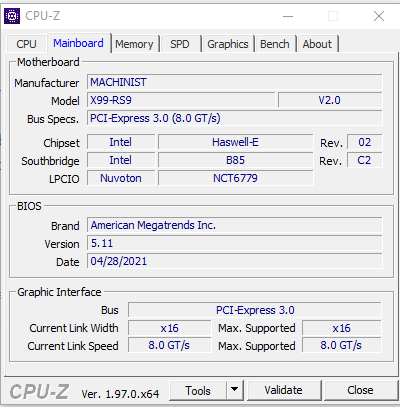Select the BIOS version 5.11 field

(235, 243)
